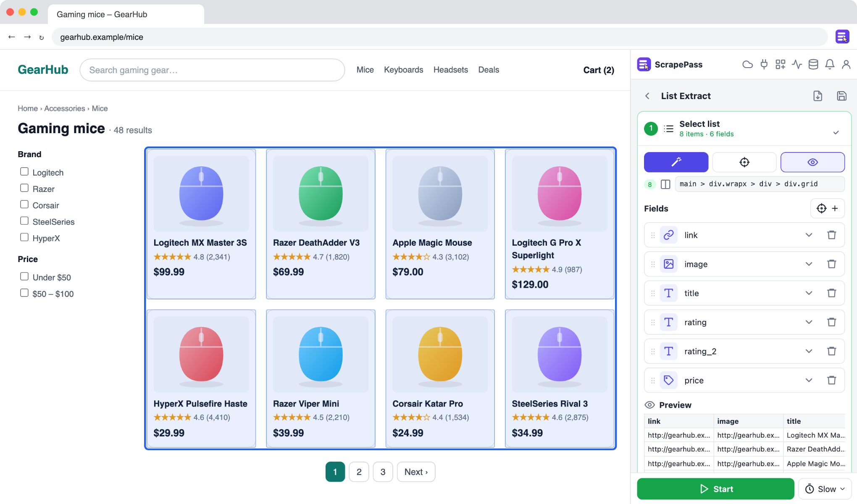Open the database icon in ScrapePass
Screen dimensions: 857x504
click(x=813, y=65)
